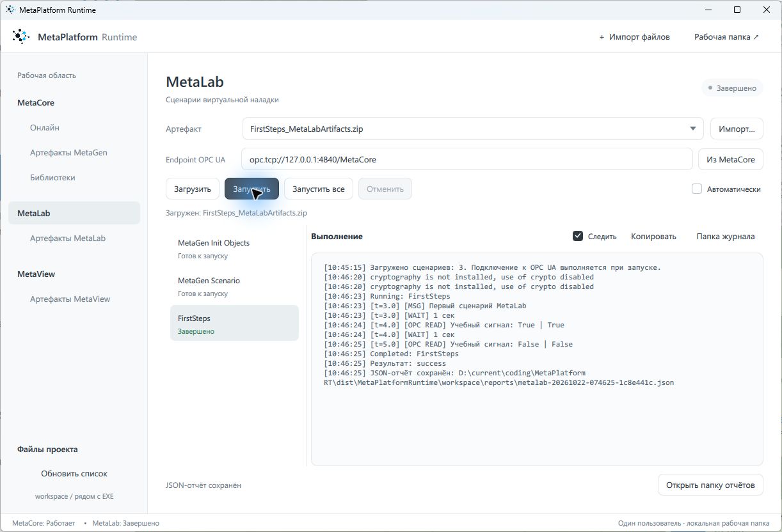
Task: Open Рабочая папка link in header
Action: (726, 37)
